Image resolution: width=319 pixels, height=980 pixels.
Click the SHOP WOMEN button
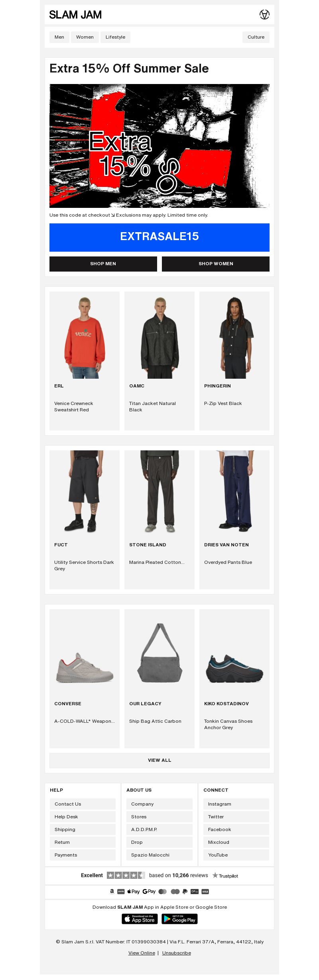(x=216, y=264)
